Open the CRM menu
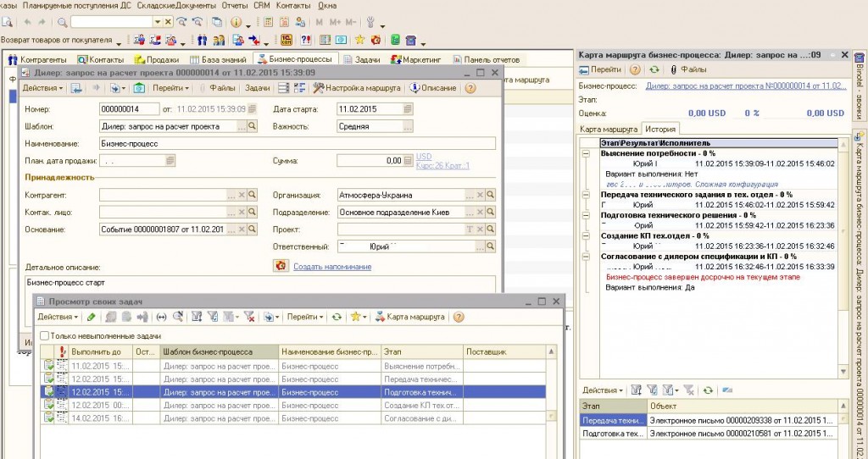The image size is (868, 459). 261,6
